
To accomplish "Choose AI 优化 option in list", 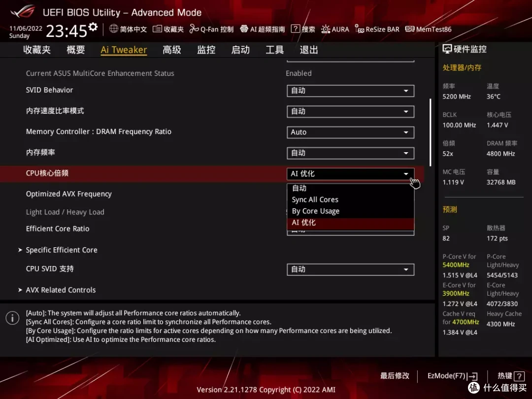I will point(351,223).
